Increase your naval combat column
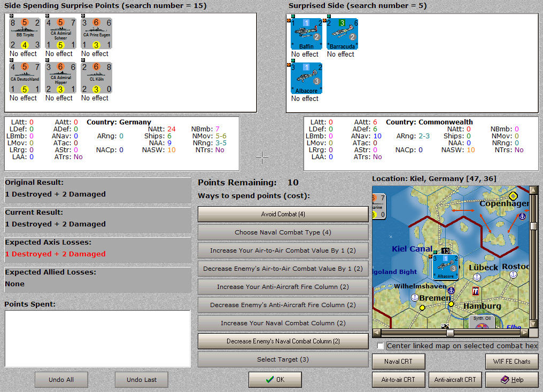 tap(283, 323)
